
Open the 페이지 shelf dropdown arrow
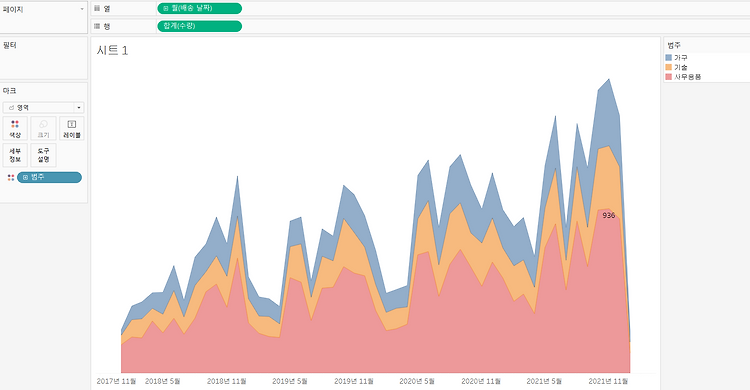click(82, 9)
